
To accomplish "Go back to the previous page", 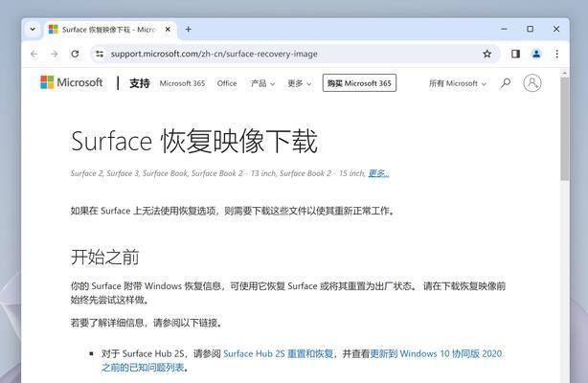I will [34, 54].
